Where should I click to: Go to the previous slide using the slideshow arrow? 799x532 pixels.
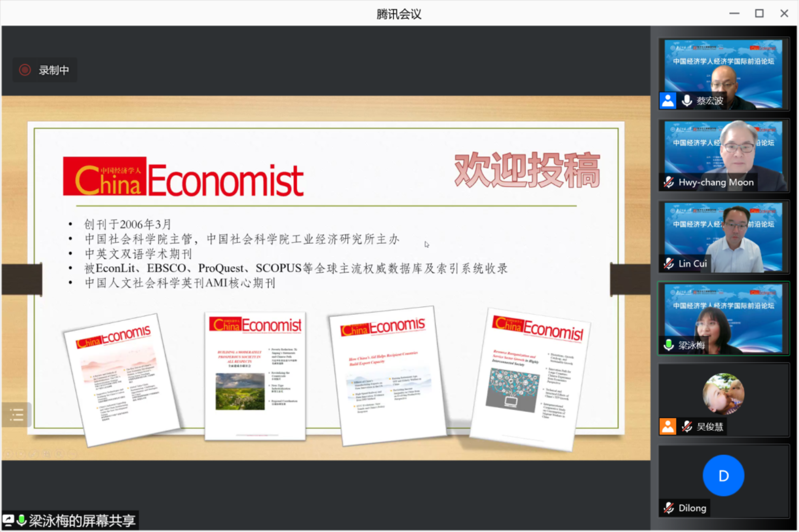[8, 454]
